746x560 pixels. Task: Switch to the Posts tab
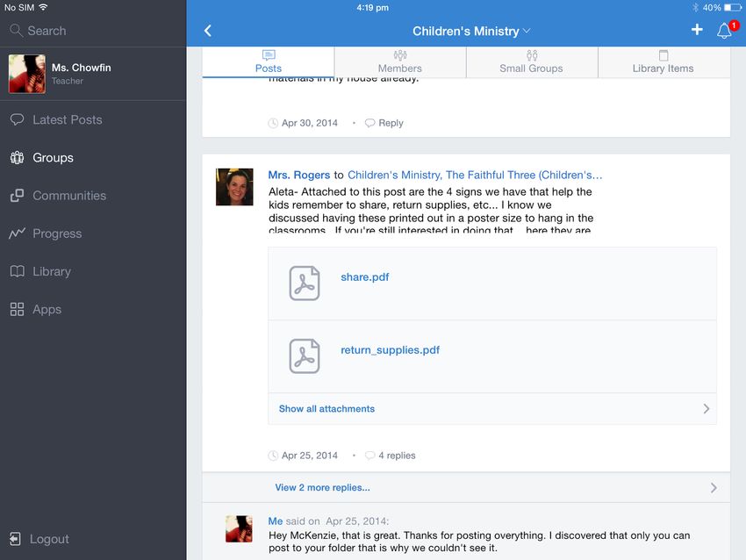(x=269, y=61)
